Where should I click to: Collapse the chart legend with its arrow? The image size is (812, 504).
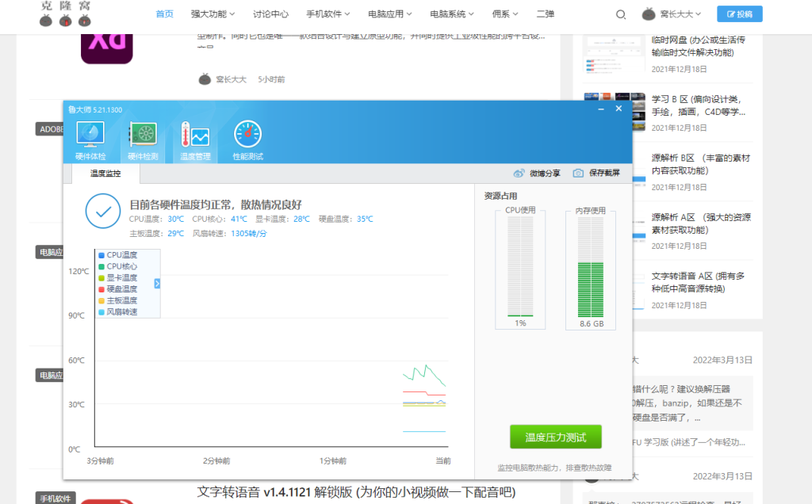[x=157, y=284]
